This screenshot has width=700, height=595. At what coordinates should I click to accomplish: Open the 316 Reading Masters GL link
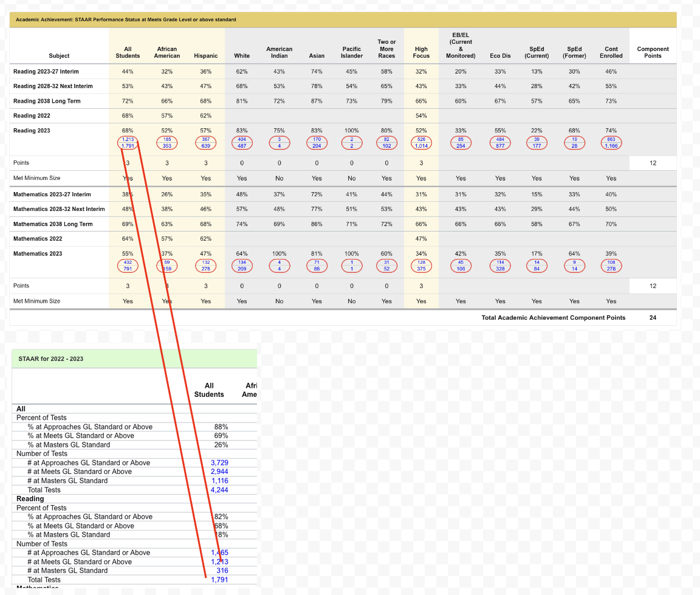click(222, 571)
